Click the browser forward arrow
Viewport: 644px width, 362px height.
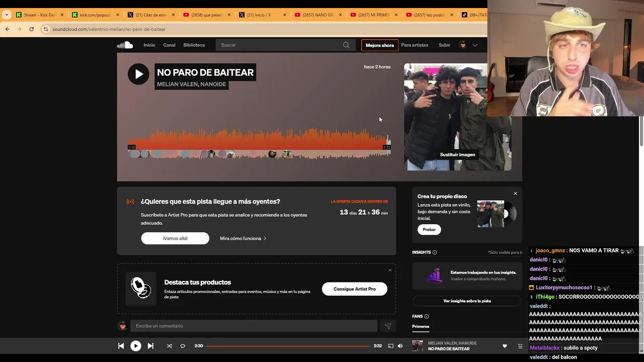coord(19,29)
